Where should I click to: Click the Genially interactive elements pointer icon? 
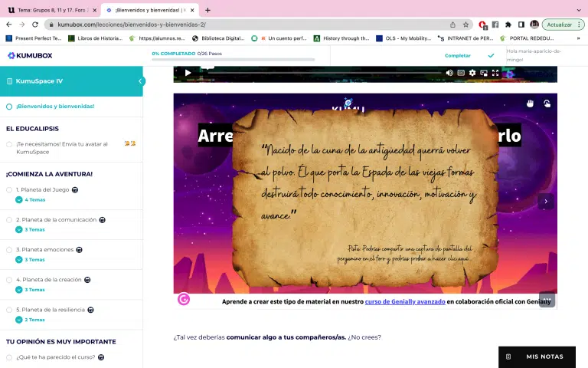tap(547, 103)
